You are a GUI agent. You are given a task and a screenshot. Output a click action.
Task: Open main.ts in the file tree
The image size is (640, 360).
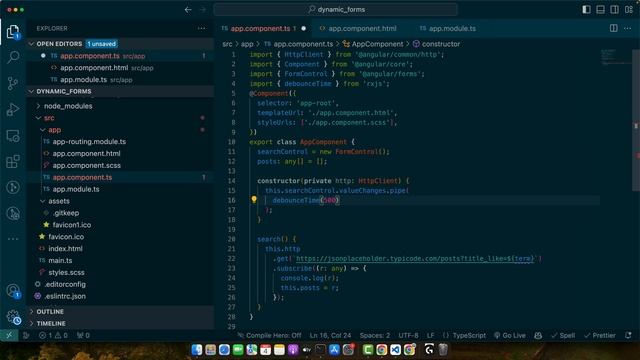(x=60, y=260)
